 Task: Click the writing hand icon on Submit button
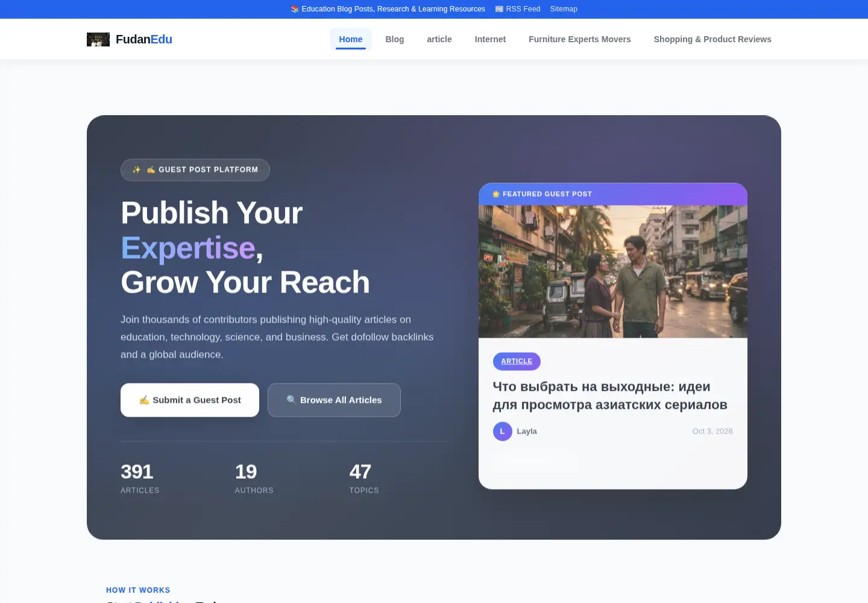tap(144, 400)
